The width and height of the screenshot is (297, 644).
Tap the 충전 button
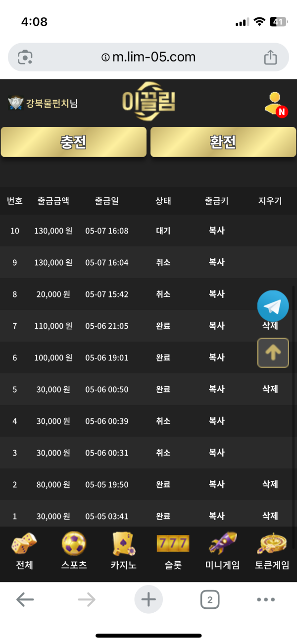(x=74, y=142)
